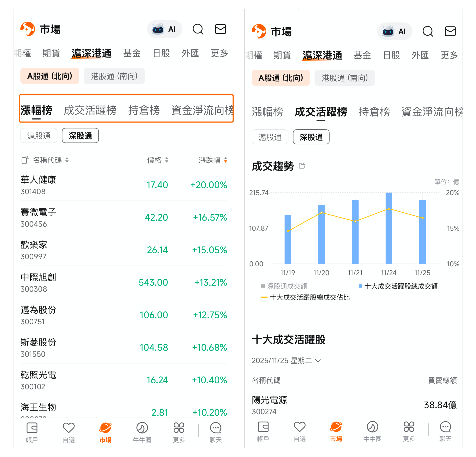Viewport: 476px width, 457px height.
Task: Open 資金淨流向榜 tab in right panel
Action: pyautogui.click(x=432, y=112)
